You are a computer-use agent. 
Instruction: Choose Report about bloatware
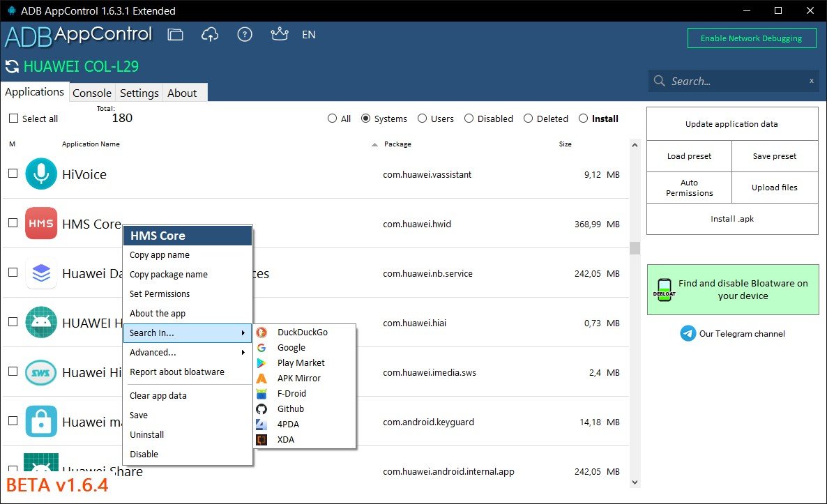click(x=188, y=372)
